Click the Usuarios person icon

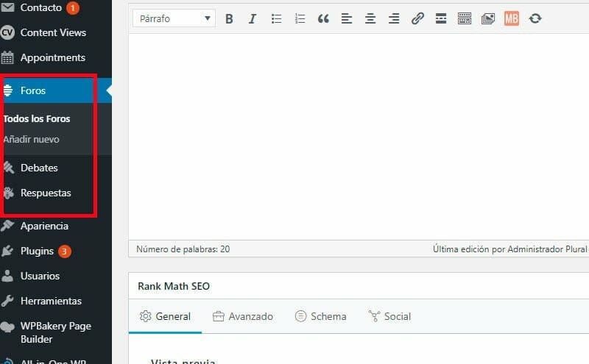[7, 276]
